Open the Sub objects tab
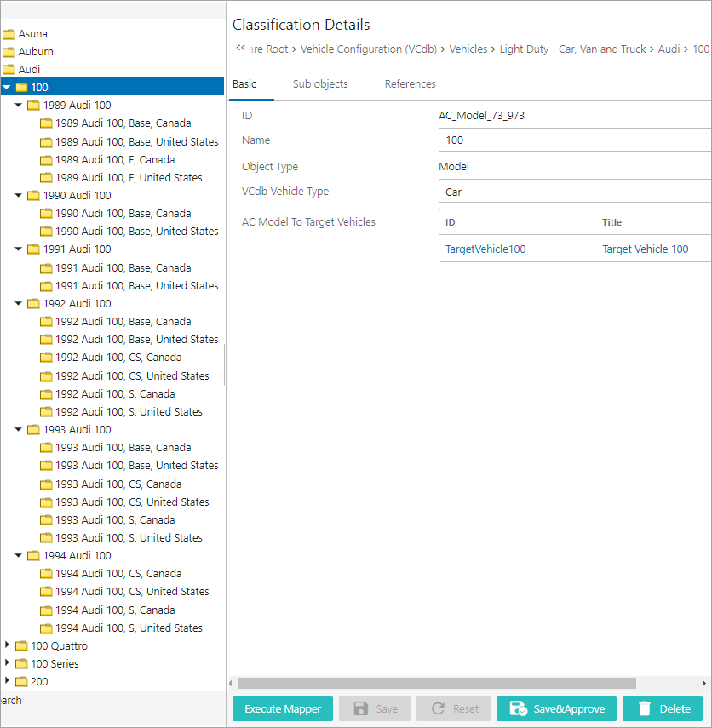This screenshot has height=728, width=712. [320, 84]
